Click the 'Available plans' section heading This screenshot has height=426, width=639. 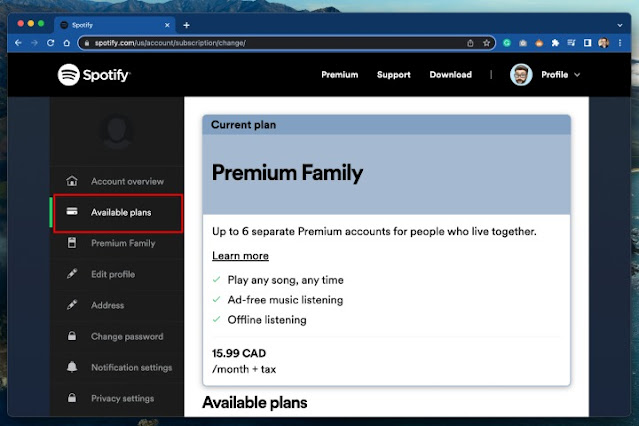click(x=255, y=402)
